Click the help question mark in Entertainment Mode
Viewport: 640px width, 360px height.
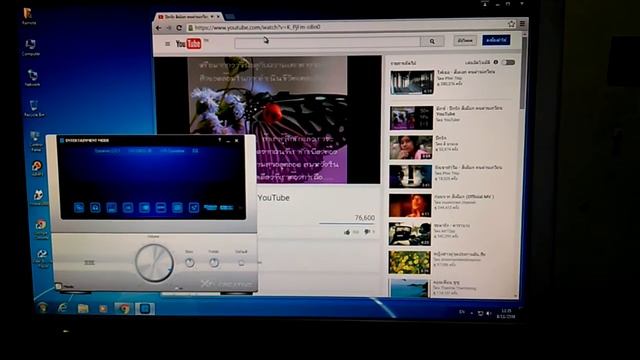point(220,140)
